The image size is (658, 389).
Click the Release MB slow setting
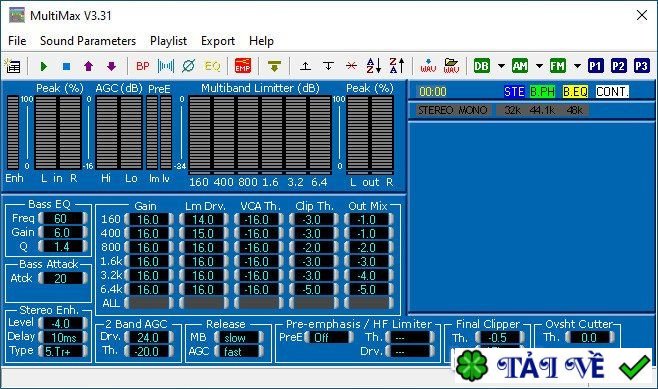pyautogui.click(x=238, y=337)
